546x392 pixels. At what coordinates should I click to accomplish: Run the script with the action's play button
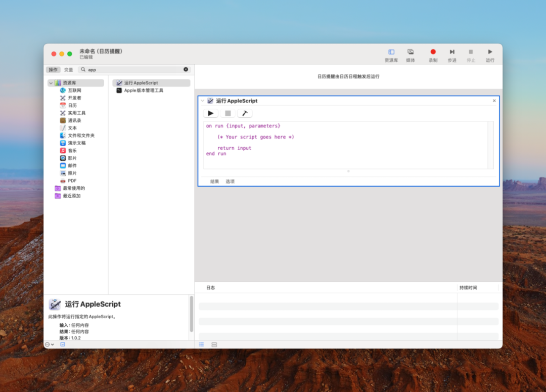(x=211, y=113)
